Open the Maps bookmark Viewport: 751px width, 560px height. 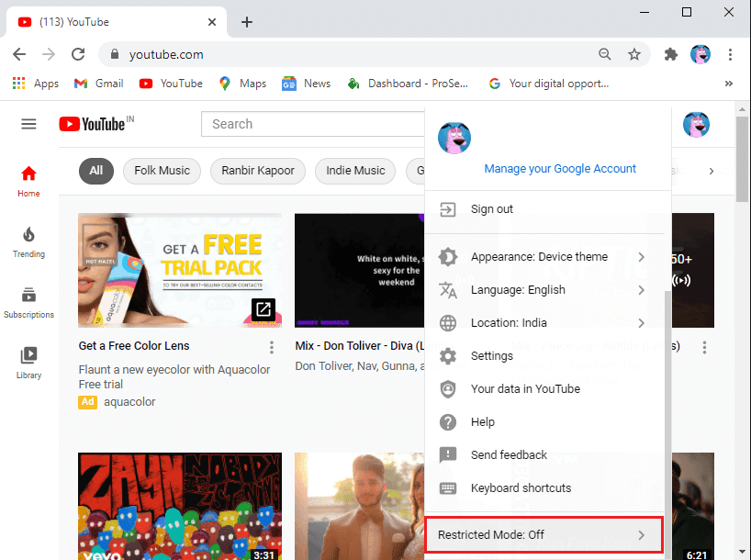point(242,84)
